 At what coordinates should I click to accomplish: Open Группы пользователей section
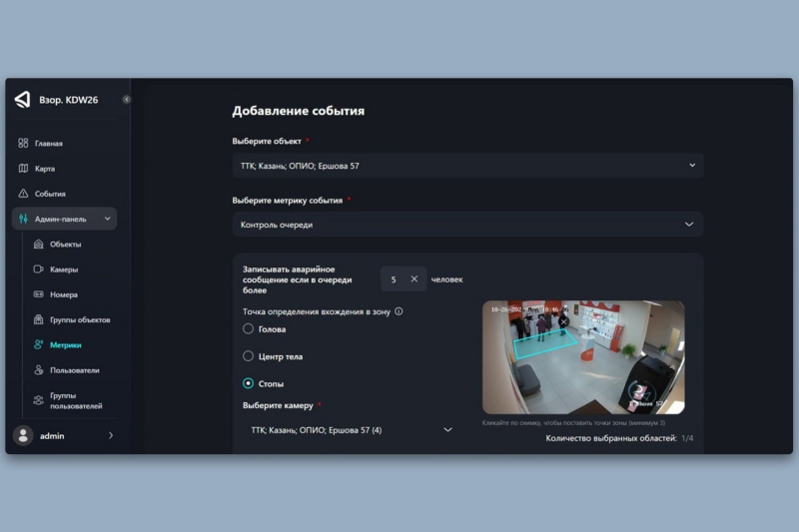[x=76, y=400]
